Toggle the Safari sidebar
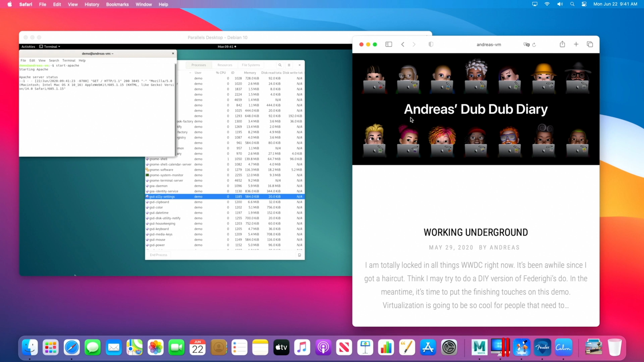This screenshot has width=644, height=362. pos(389,44)
